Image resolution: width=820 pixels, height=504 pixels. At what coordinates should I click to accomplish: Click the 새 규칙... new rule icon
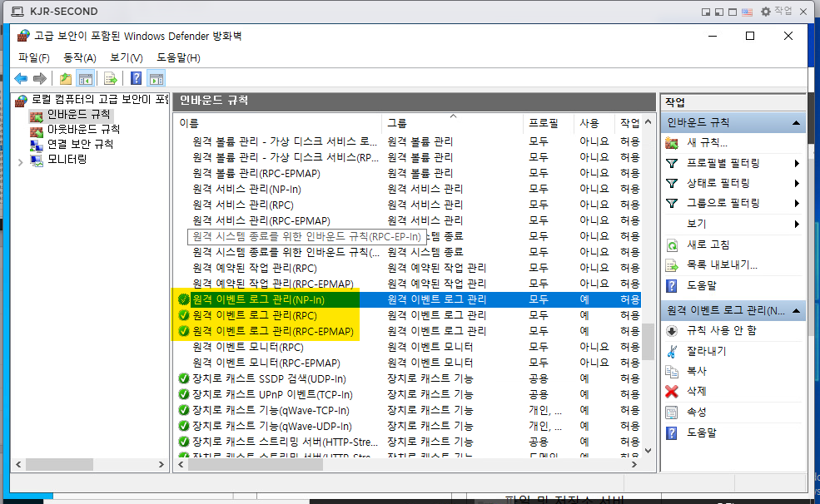pyautogui.click(x=672, y=142)
